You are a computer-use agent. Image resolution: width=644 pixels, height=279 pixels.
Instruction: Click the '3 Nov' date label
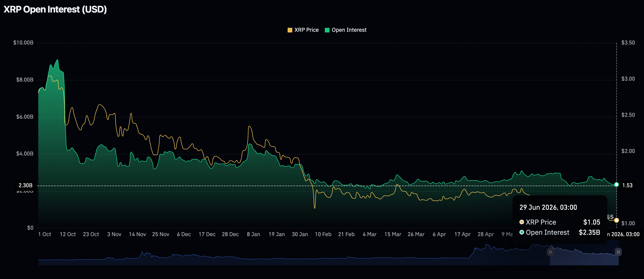pos(114,234)
